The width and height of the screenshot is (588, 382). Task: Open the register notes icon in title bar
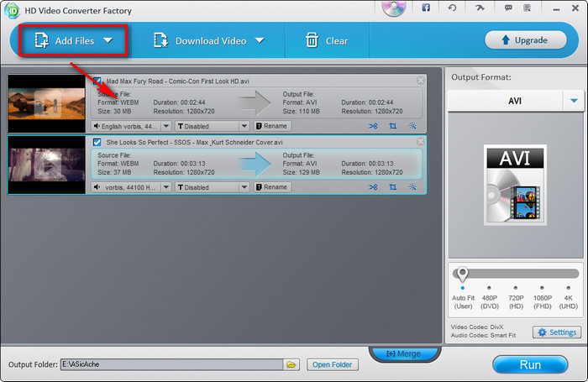click(x=527, y=8)
